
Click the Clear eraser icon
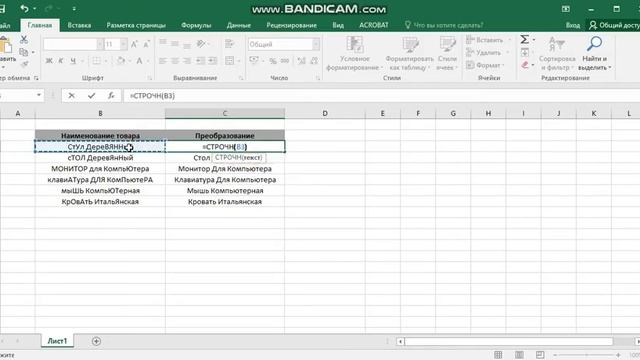pyautogui.click(x=525, y=64)
